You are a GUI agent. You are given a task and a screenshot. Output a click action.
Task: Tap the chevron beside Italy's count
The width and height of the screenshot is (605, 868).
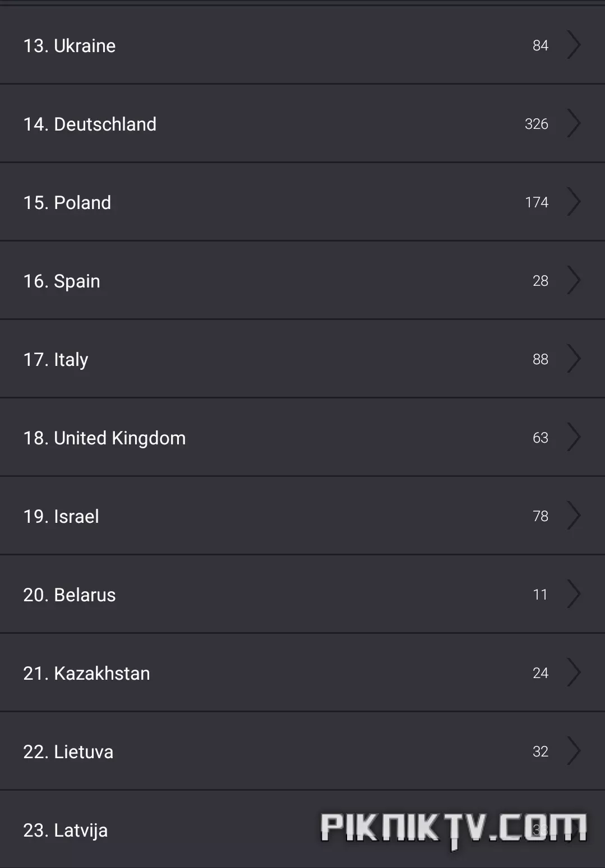574,359
